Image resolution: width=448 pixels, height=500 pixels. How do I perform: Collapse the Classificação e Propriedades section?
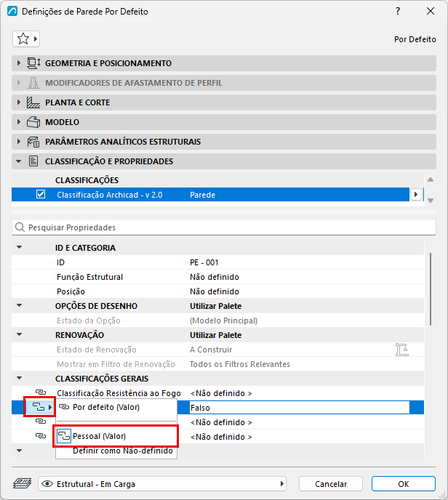(x=19, y=161)
